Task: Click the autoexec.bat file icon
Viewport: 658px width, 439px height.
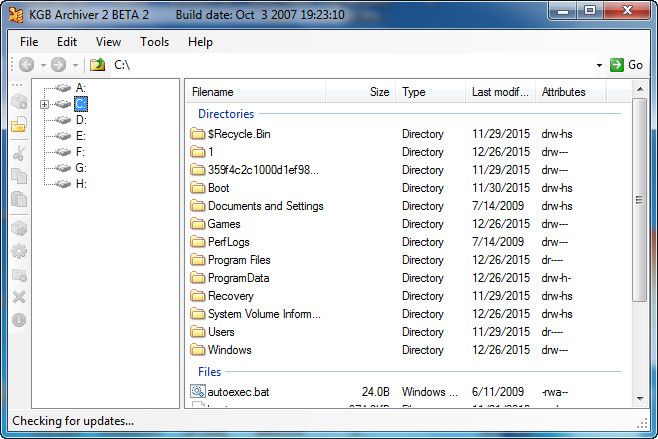Action: tap(198, 392)
